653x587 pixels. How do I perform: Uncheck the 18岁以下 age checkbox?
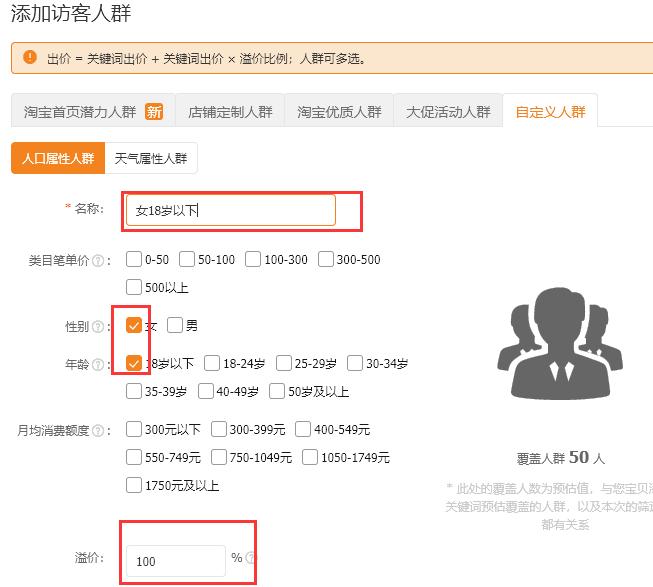click(x=134, y=363)
